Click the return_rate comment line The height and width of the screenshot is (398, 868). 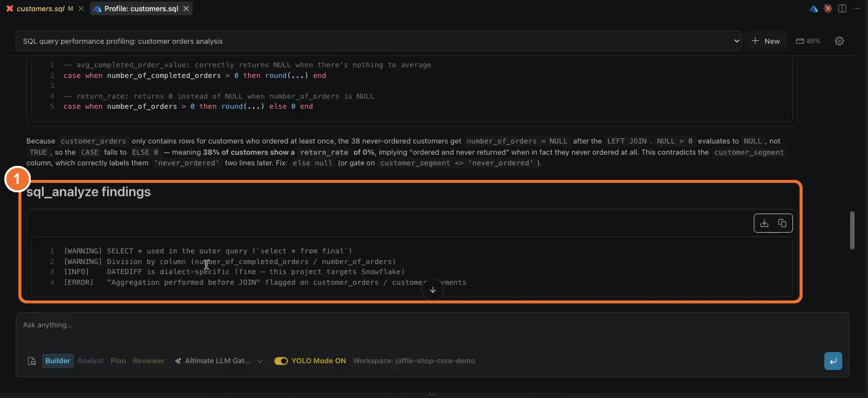point(218,96)
